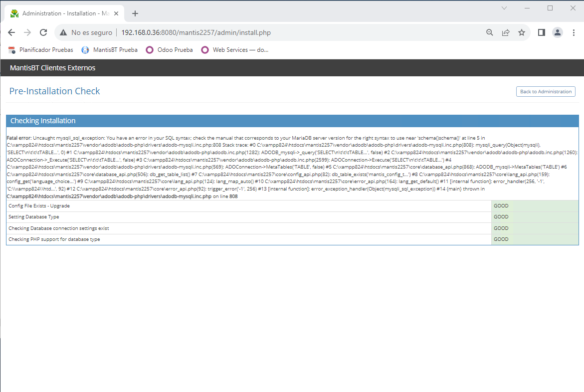
Task: Reload the current page
Action: (x=43, y=32)
